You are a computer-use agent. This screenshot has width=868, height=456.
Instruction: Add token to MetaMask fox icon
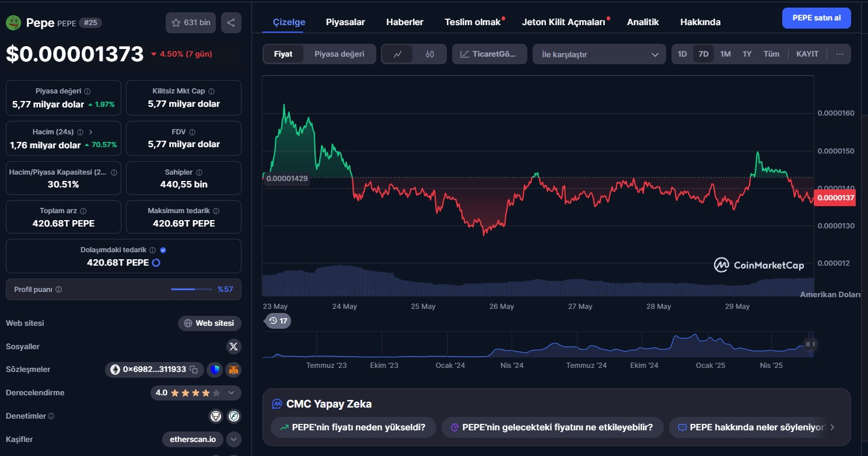tap(234, 370)
